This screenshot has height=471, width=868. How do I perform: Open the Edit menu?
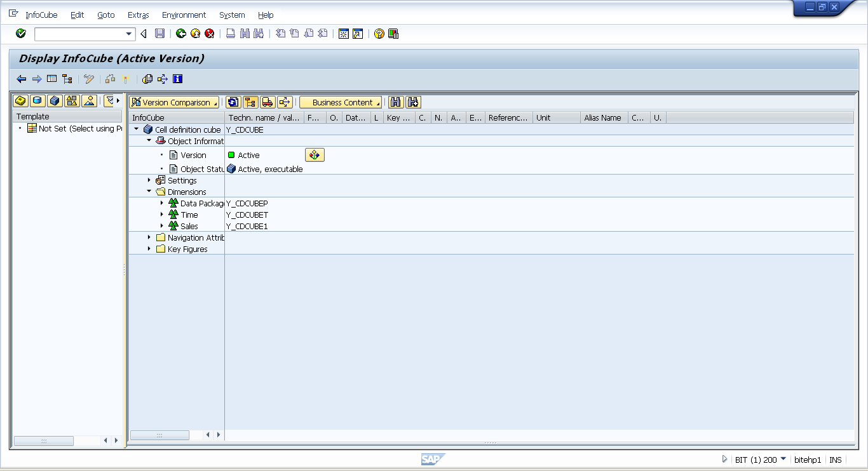(x=77, y=15)
